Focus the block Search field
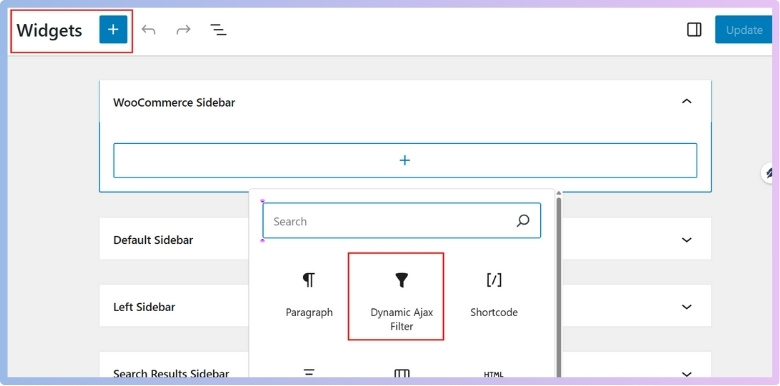 (401, 221)
